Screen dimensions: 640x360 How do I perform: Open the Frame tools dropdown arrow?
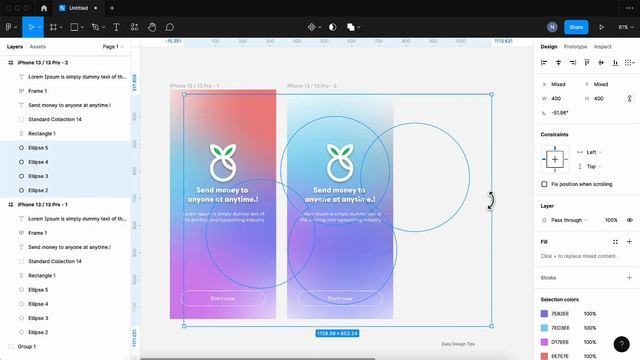(x=61, y=27)
